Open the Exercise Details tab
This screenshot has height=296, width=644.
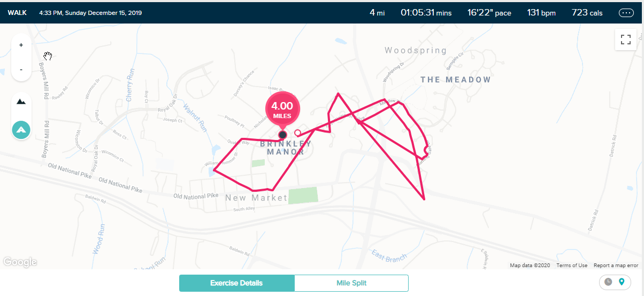tap(236, 283)
